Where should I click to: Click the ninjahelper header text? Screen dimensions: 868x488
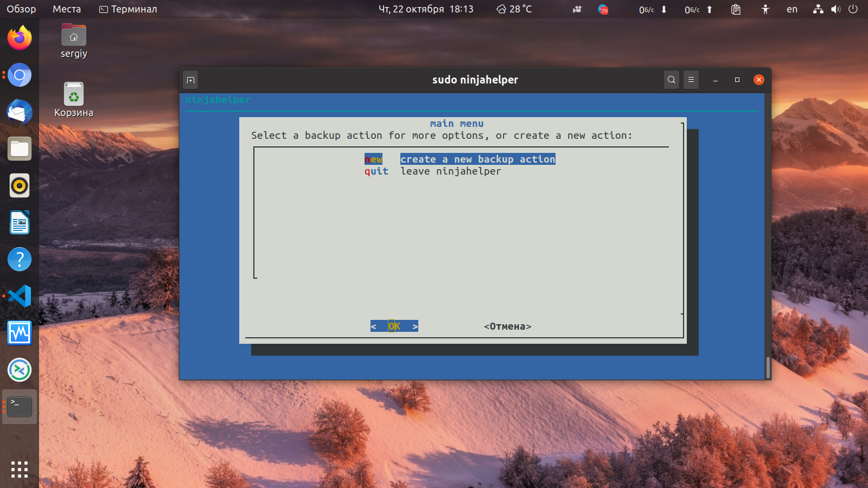point(218,100)
